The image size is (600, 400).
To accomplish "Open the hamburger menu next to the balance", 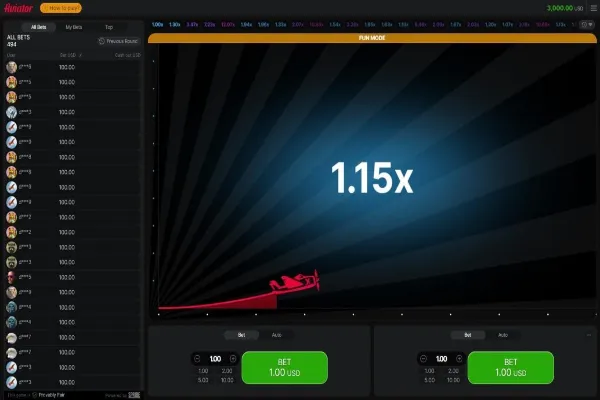I will (593, 8).
